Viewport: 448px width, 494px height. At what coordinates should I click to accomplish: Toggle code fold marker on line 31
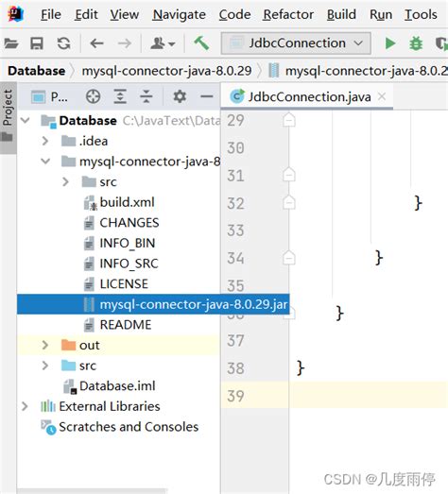pos(289,175)
